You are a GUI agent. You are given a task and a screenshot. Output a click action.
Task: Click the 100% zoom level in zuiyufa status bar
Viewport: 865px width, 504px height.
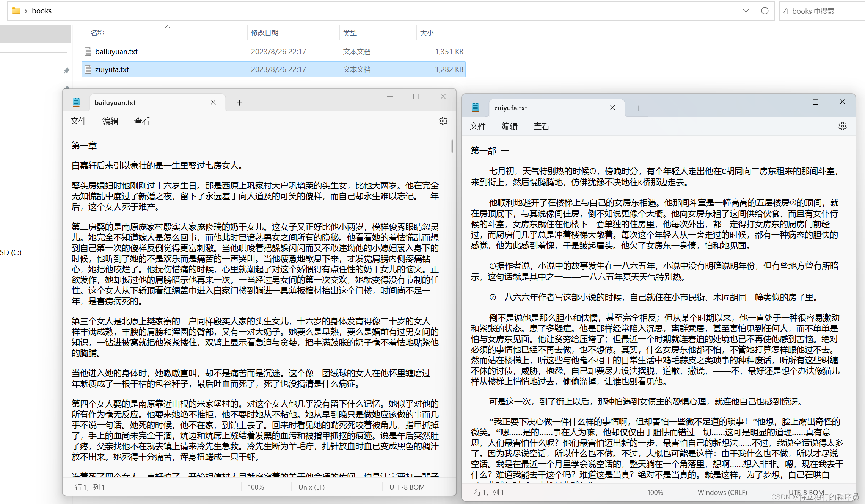(655, 492)
